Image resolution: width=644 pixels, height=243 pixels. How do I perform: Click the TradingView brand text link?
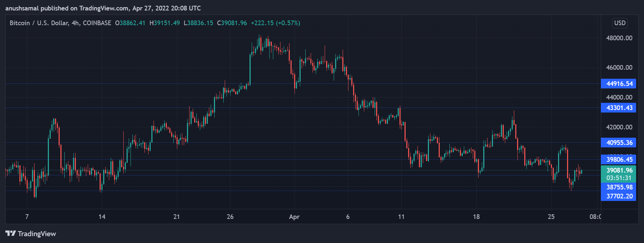tap(37, 234)
